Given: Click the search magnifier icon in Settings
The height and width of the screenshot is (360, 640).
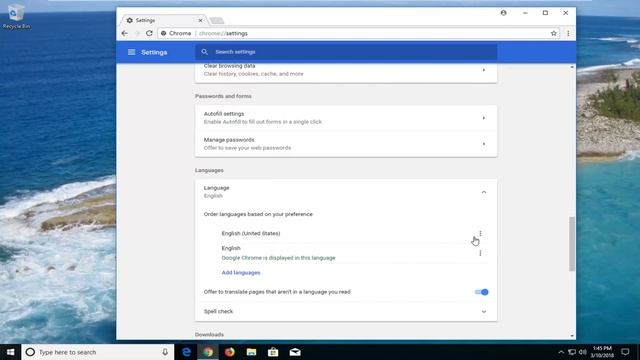Looking at the screenshot, I should 204,52.
